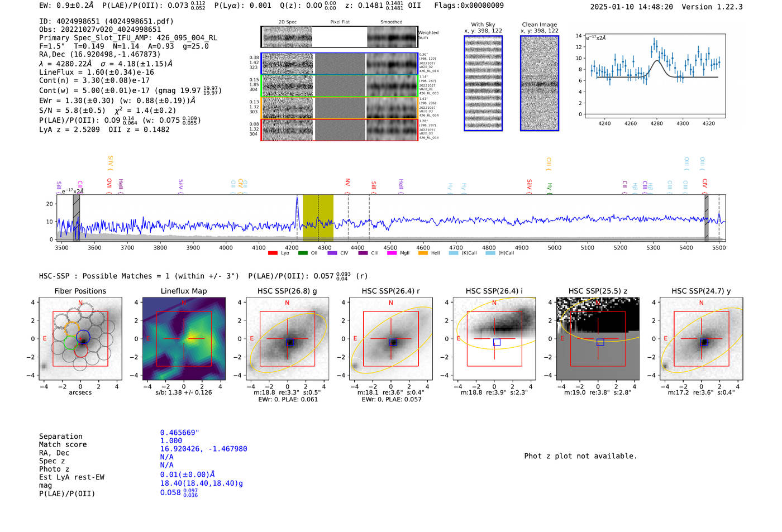Select the green-bordered 2D fiber spectrum row
The width and height of the screenshot is (782, 532).
tap(340, 86)
